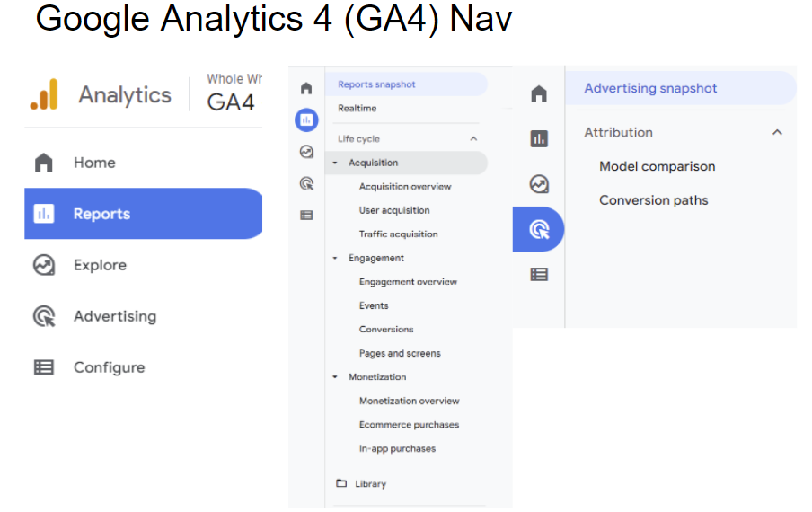Click the highlighted reports icon in the middle rail
The image size is (812, 512).
pos(306,120)
